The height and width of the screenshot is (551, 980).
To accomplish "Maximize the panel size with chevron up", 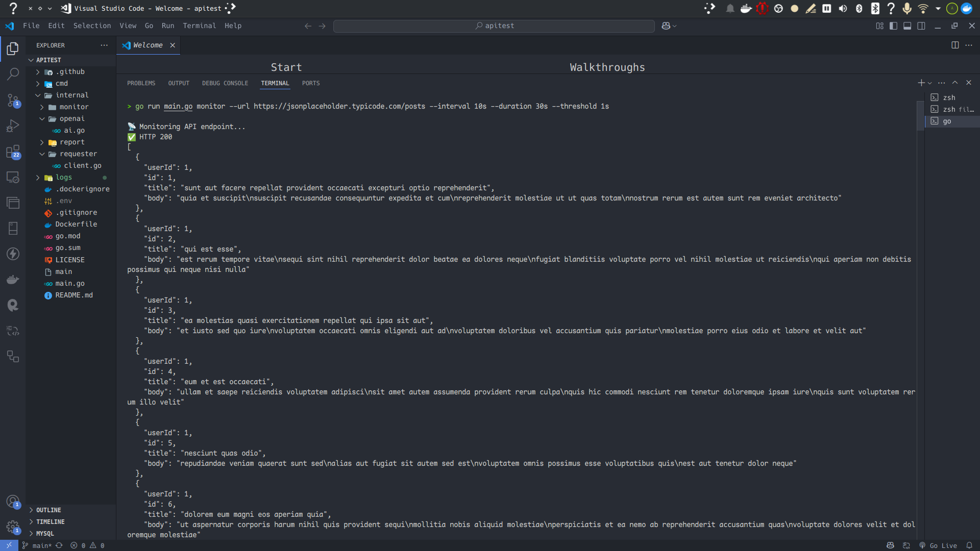I will 955,83.
